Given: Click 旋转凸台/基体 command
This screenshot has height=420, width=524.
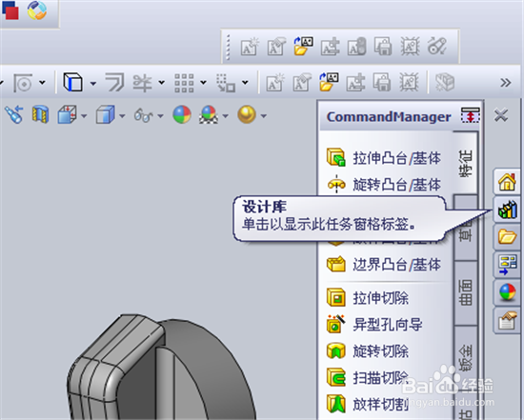Looking at the screenshot, I should pos(384,184).
